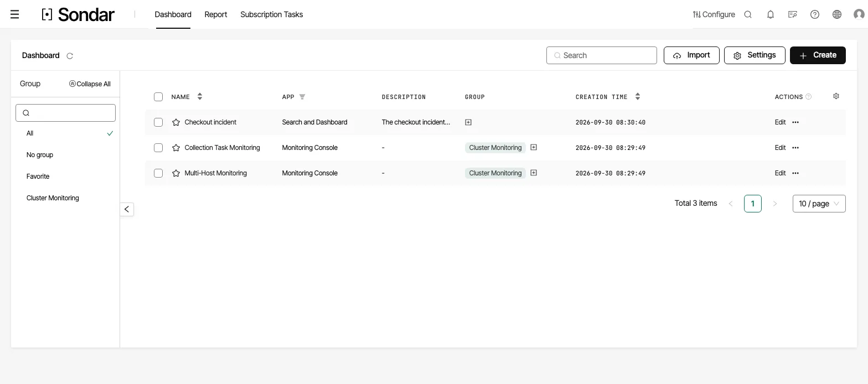This screenshot has width=868, height=384.
Task: Open the Configure menu
Action: pyautogui.click(x=714, y=14)
